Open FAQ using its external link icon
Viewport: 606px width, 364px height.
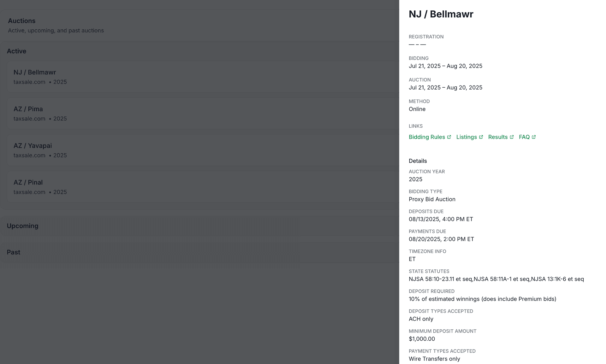(x=534, y=137)
